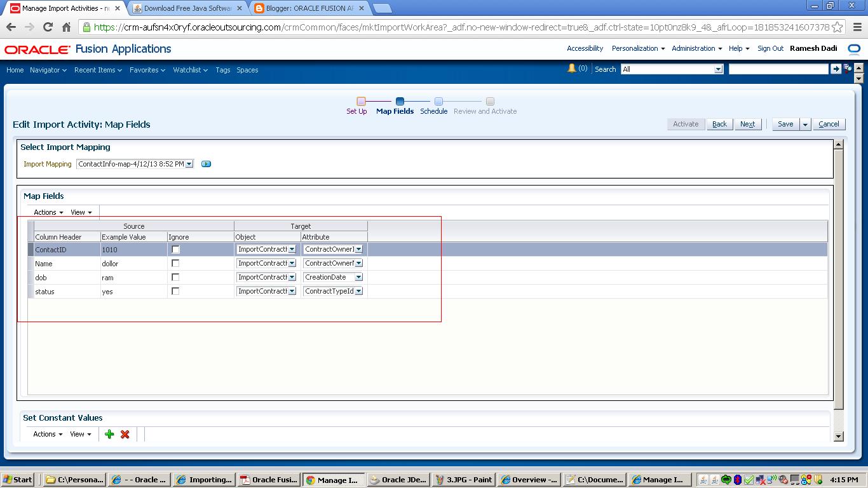Cancel editing the import activity

tap(829, 125)
